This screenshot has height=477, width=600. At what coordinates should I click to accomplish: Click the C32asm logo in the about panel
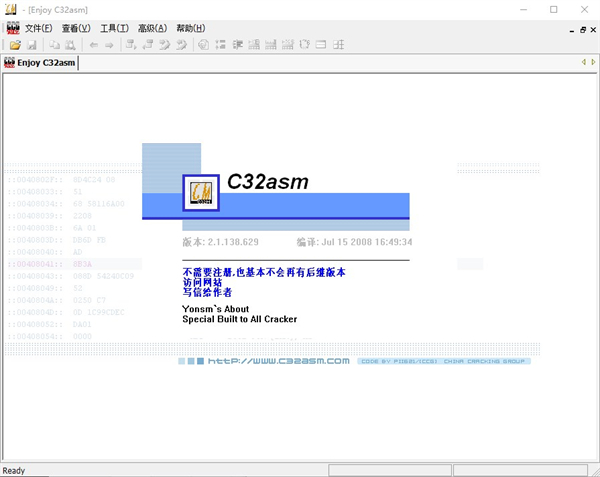click(201, 193)
